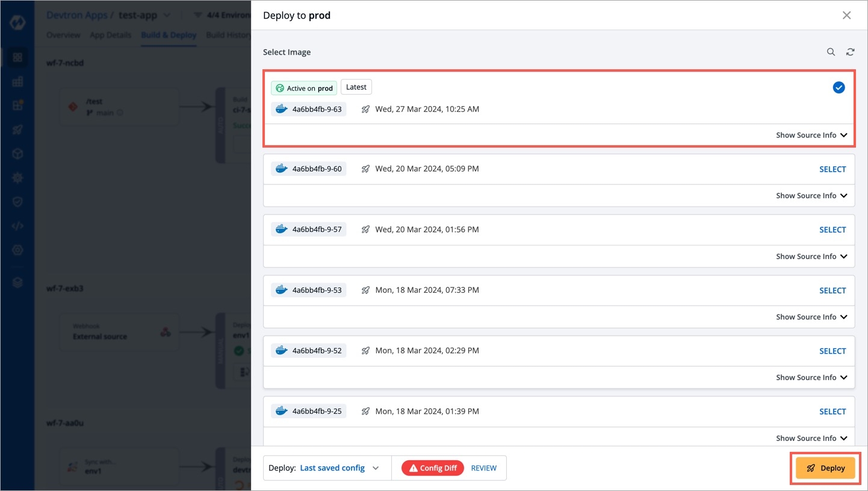Click rocket icon beside 20 Mar 2024, 05:09 PM

coord(365,169)
